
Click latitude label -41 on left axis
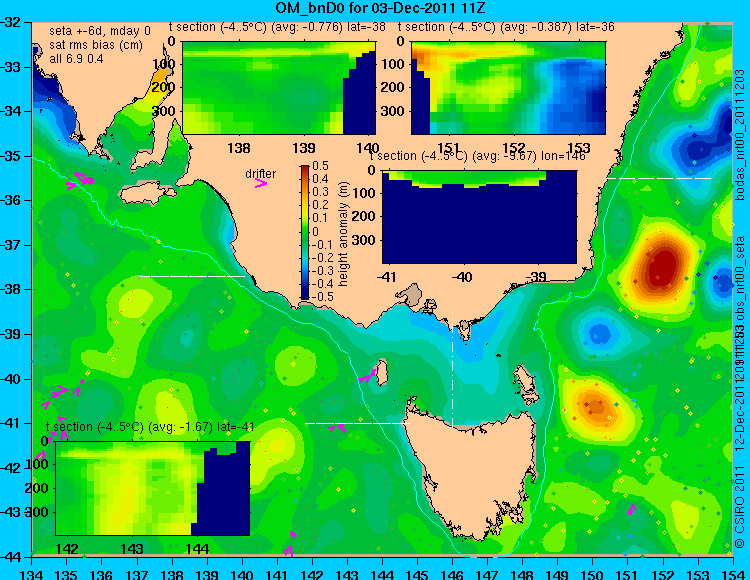11,423
